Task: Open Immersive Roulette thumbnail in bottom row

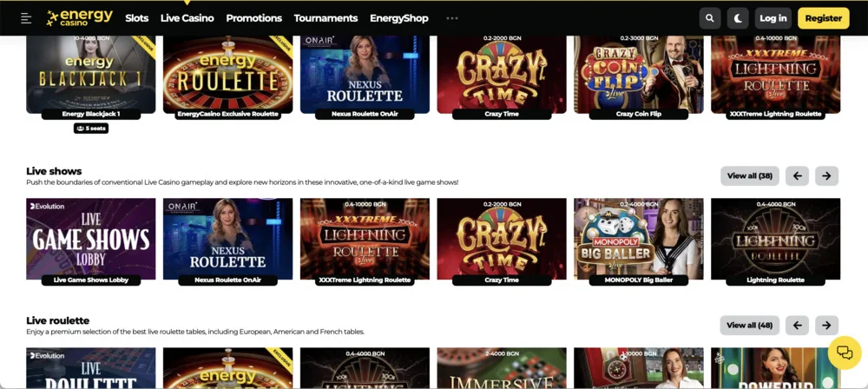Action: (x=502, y=368)
